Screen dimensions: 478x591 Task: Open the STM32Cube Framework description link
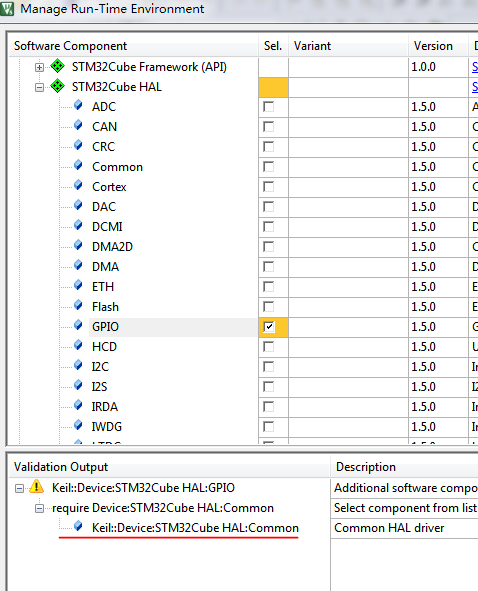tap(475, 67)
